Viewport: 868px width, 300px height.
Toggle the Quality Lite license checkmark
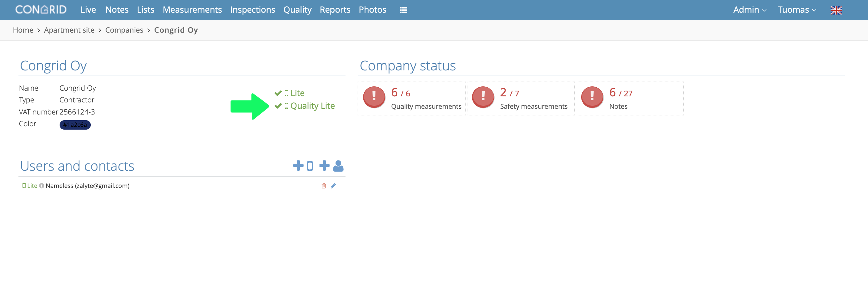278,106
